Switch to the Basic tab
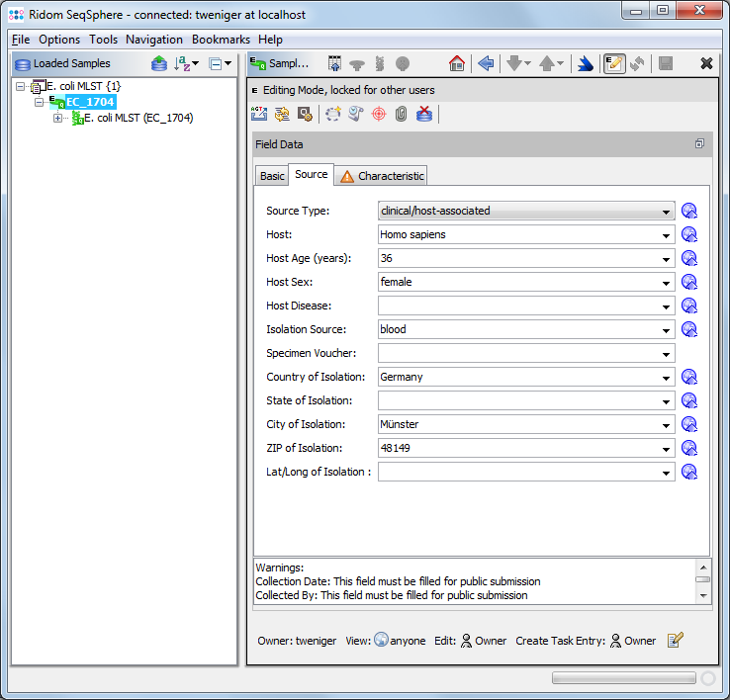The image size is (730, 700). tap(272, 176)
